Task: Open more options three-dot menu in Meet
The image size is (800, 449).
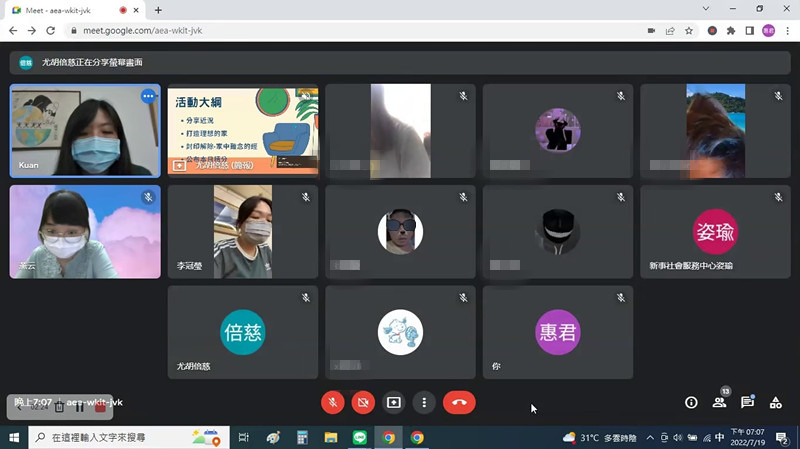Action: pos(424,402)
